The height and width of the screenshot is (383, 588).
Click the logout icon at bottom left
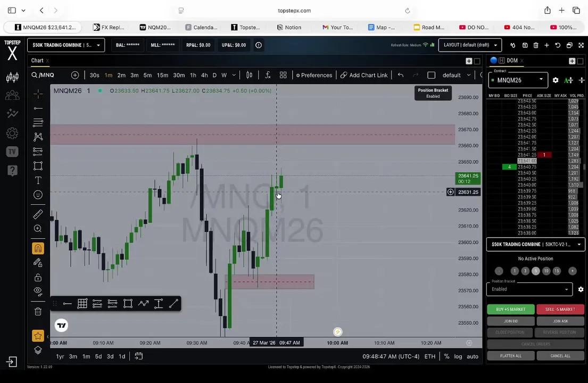coord(12,362)
